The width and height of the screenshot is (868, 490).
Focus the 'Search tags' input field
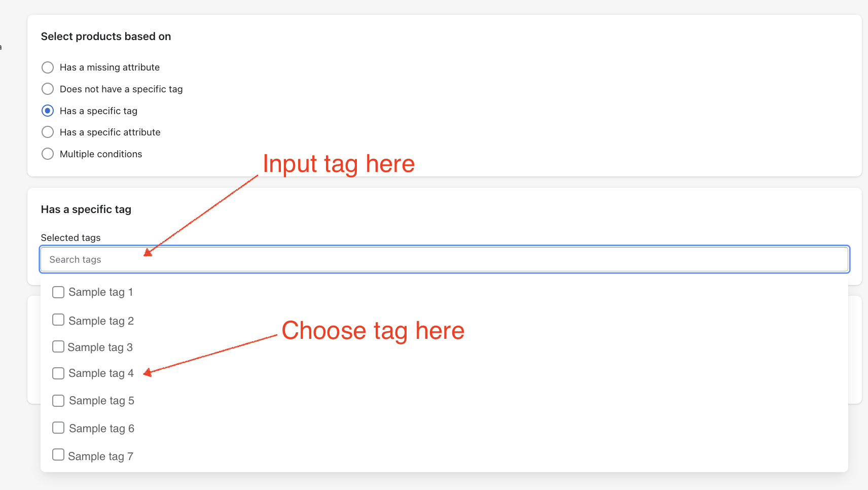[x=444, y=260]
